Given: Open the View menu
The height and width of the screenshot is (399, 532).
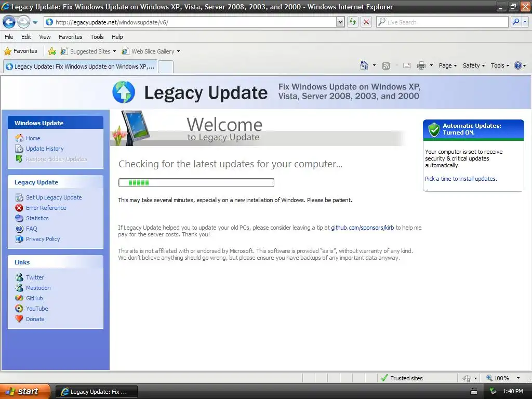Looking at the screenshot, I should click(x=45, y=37).
